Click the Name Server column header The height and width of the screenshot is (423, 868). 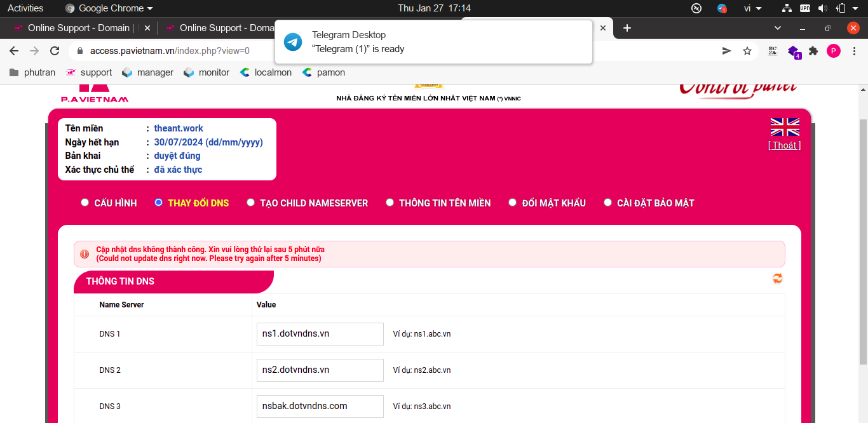coord(121,305)
